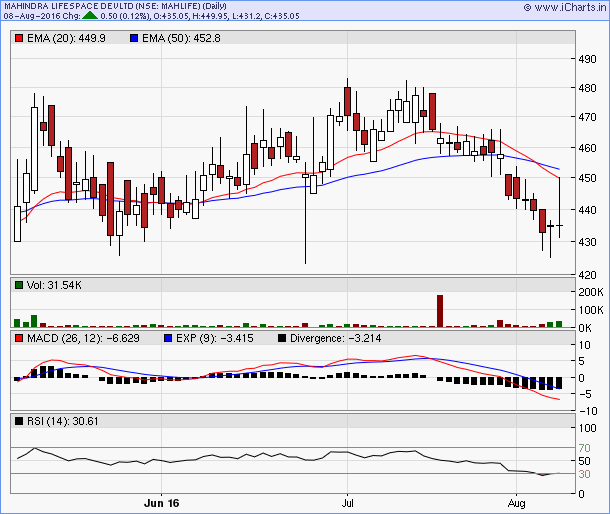Click the RSI (14): 30.61 label
The width and height of the screenshot is (610, 514).
click(63, 421)
